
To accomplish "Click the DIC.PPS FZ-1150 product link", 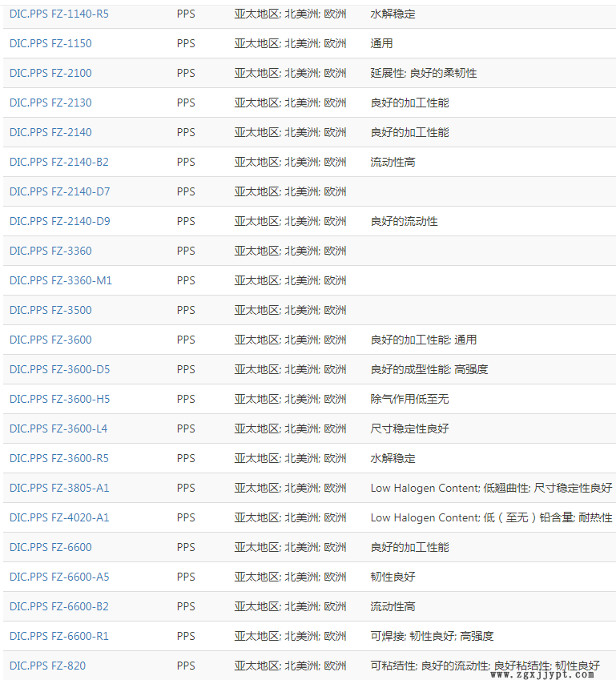I will 50,43.
